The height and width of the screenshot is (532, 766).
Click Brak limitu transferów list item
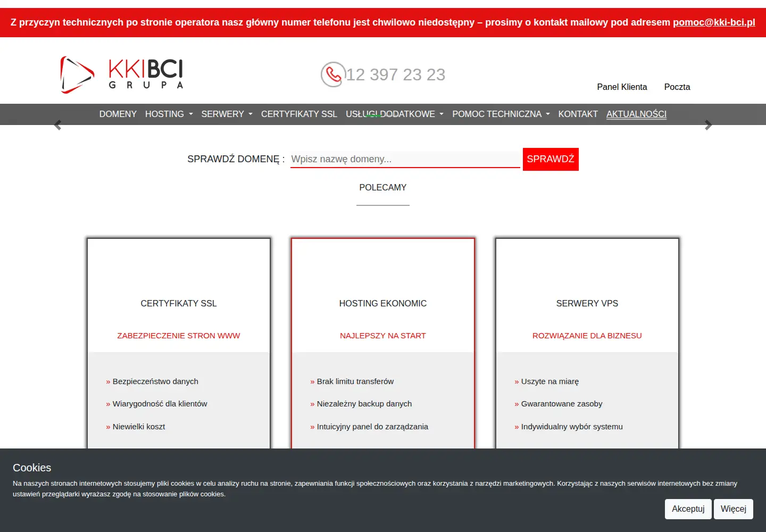352,381
